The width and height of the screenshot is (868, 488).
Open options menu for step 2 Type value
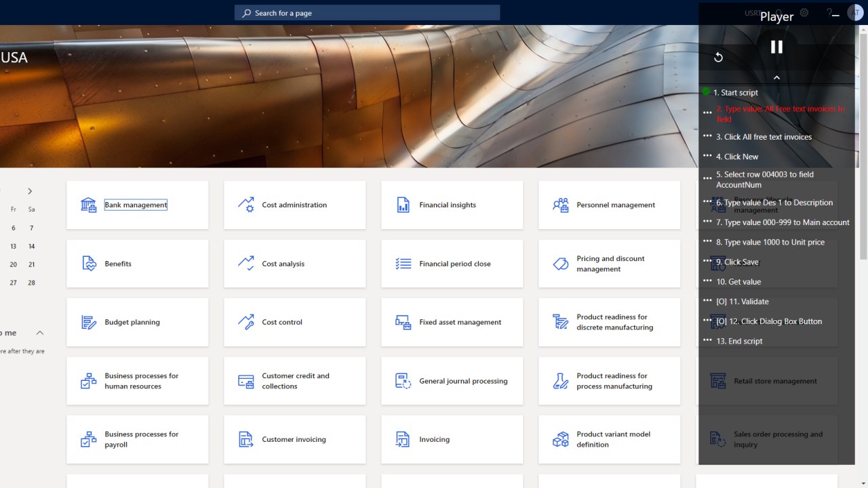tap(707, 113)
